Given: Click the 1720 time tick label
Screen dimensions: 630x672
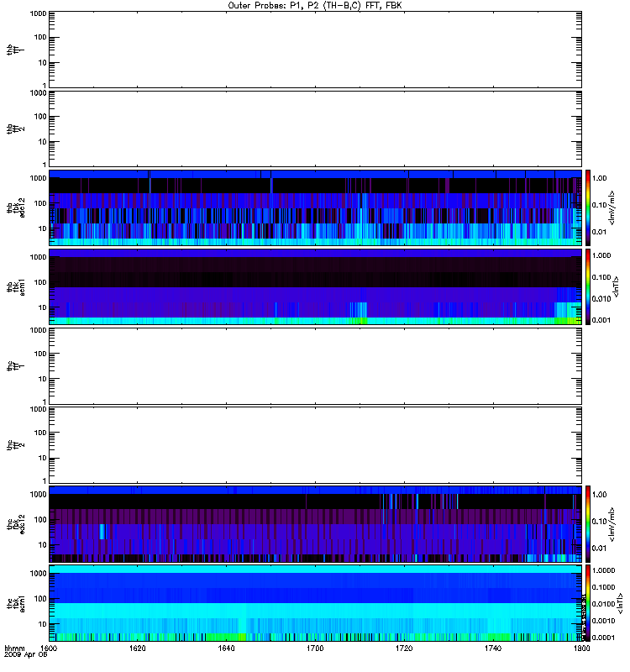Looking at the screenshot, I should pos(404,648).
